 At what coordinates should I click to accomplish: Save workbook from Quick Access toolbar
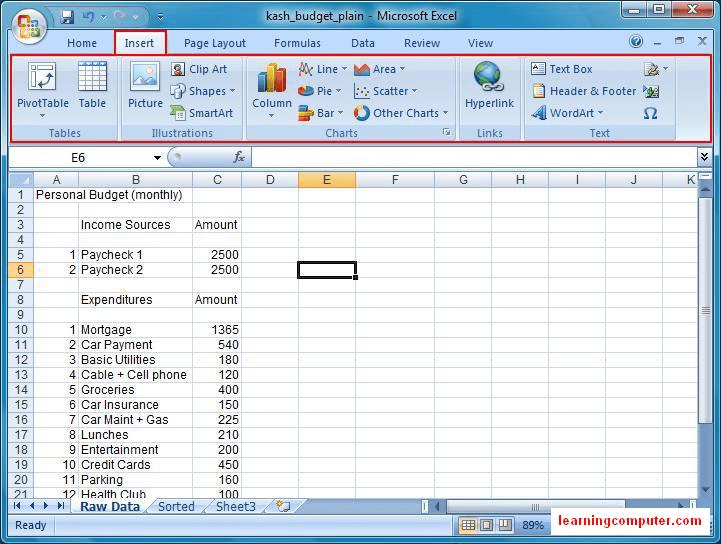pyautogui.click(x=67, y=17)
